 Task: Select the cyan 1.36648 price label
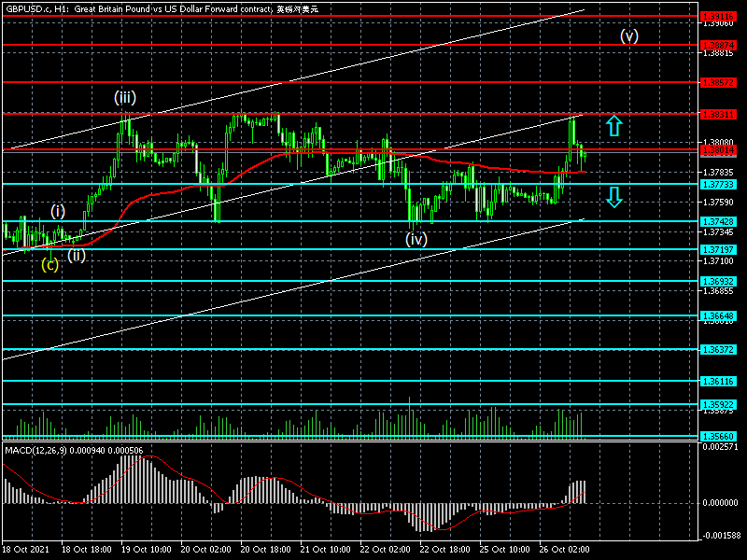pos(718,315)
